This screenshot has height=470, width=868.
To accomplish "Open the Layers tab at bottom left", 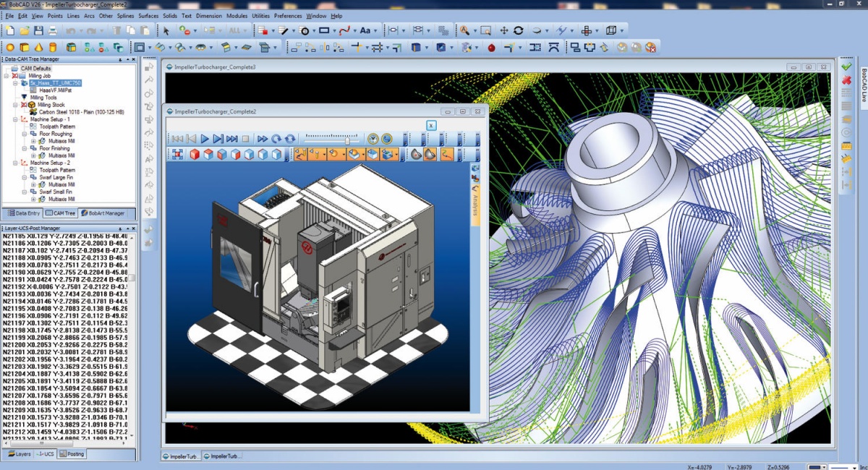I will click(19, 454).
